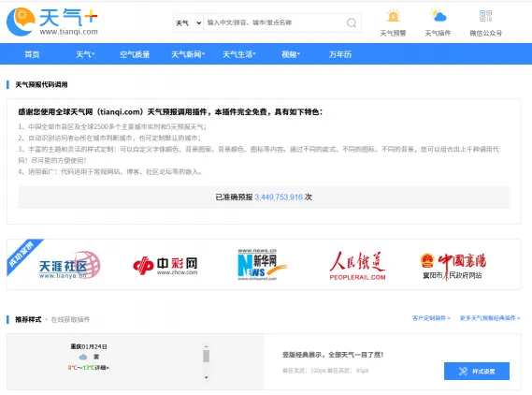Open 万年历 in the navigation bar
The width and height of the screenshot is (532, 395).
pyautogui.click(x=340, y=54)
